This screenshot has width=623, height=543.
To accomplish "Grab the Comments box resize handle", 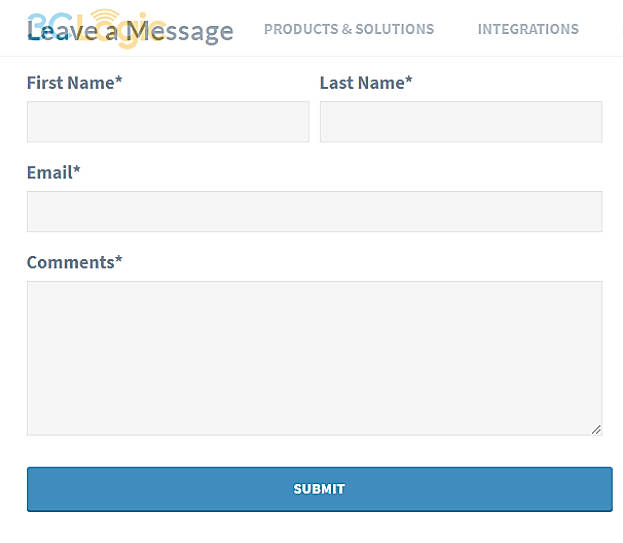I will click(596, 429).
